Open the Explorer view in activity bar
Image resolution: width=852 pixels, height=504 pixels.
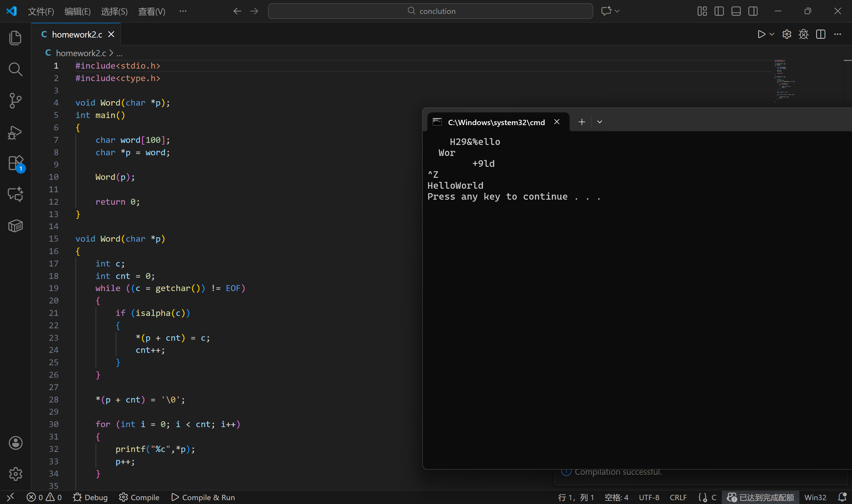click(x=15, y=38)
